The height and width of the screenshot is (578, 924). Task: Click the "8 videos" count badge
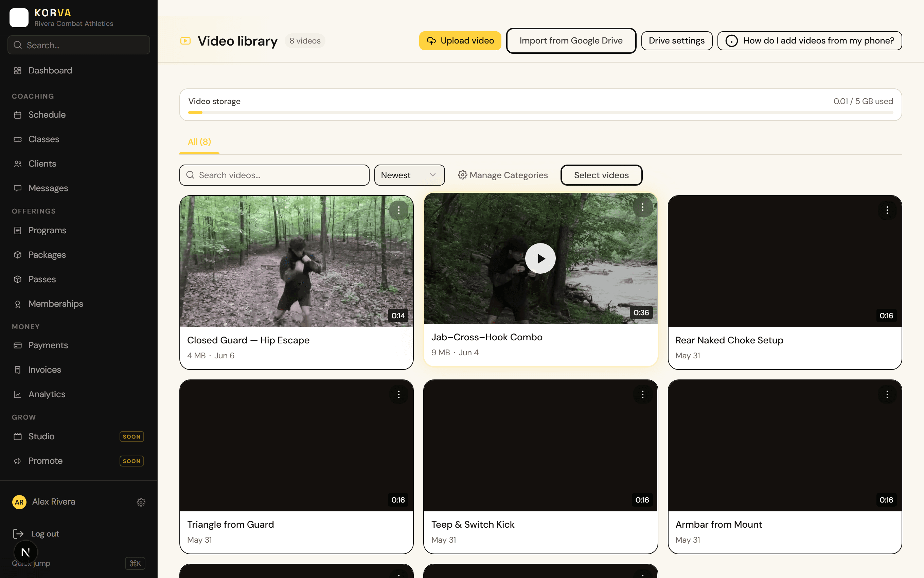tap(305, 41)
